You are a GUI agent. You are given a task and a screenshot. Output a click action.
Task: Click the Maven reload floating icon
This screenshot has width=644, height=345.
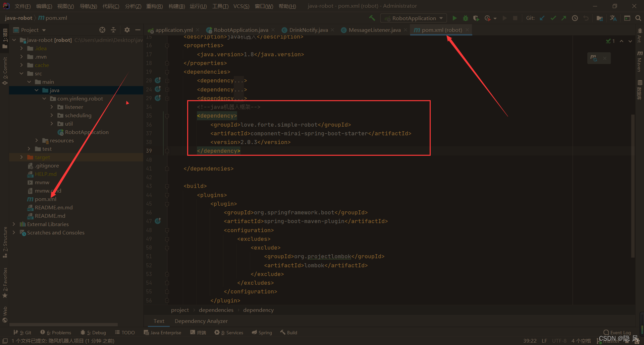click(594, 58)
